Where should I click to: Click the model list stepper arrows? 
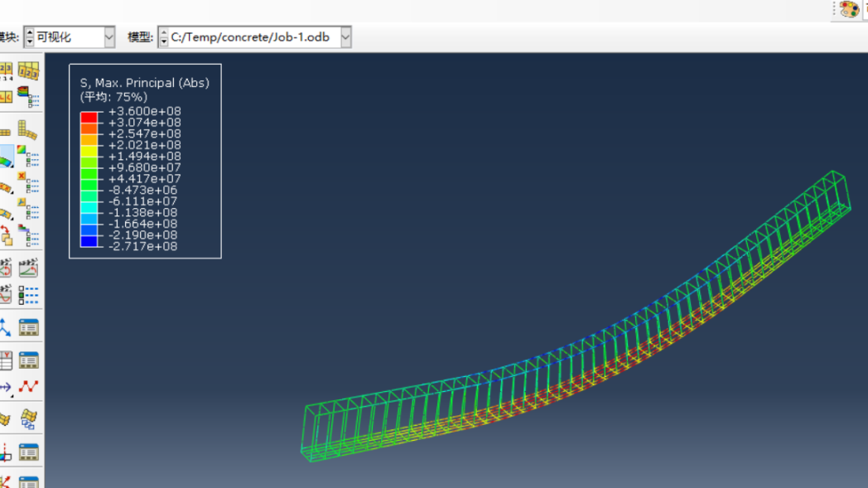(x=163, y=37)
